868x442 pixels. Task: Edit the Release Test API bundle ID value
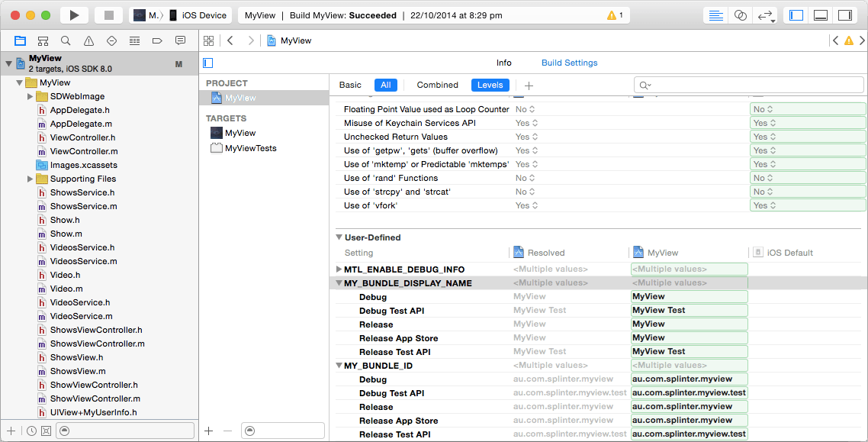point(690,434)
